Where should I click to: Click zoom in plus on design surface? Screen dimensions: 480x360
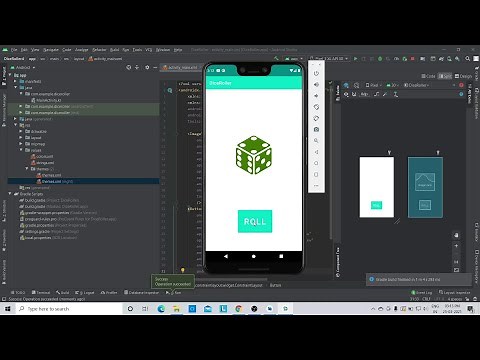[456, 246]
